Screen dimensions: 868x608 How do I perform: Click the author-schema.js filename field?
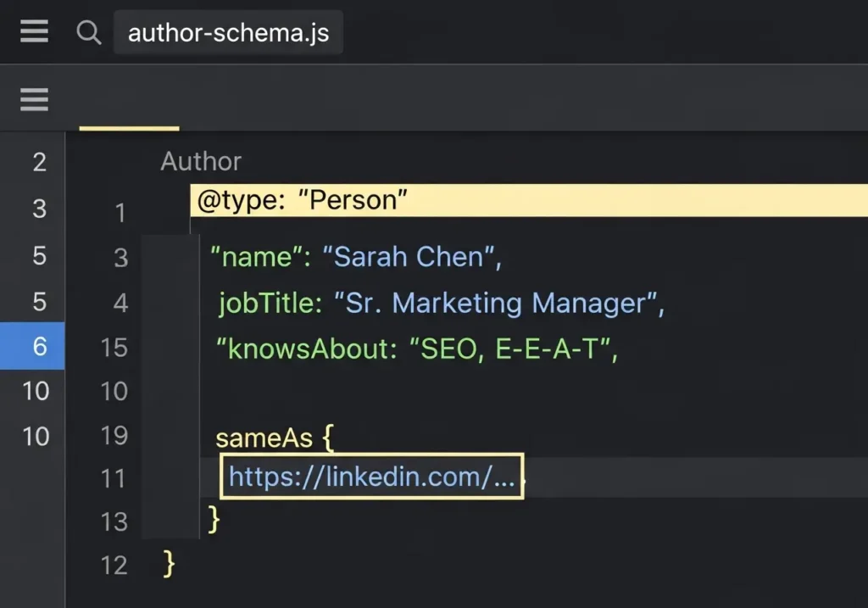[x=228, y=33]
